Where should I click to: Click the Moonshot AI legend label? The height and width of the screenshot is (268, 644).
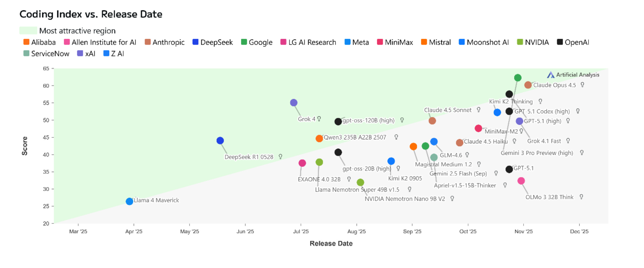[x=488, y=42]
